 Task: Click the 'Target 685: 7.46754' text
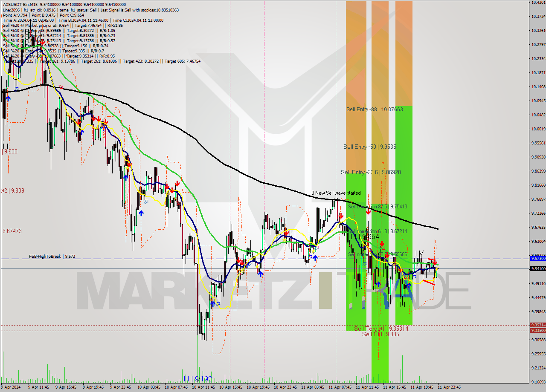pos(183,61)
